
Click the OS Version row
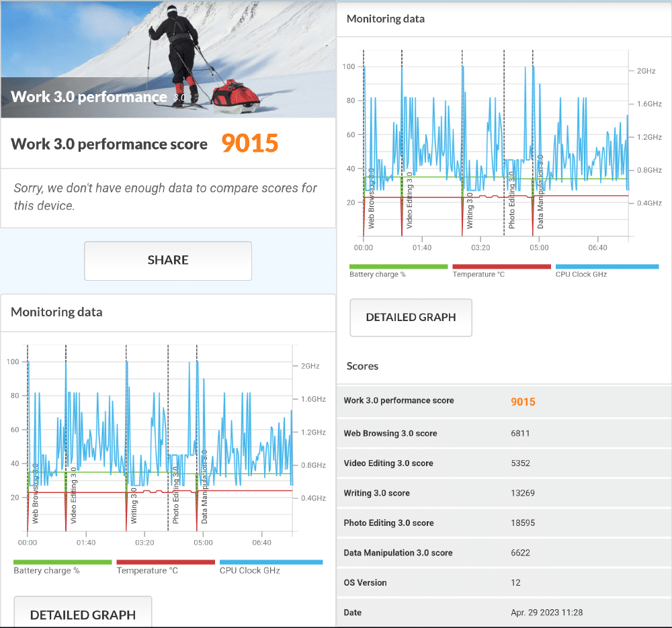pos(504,582)
